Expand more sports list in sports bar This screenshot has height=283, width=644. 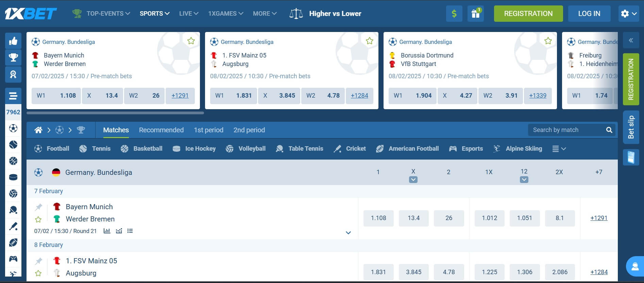click(559, 149)
